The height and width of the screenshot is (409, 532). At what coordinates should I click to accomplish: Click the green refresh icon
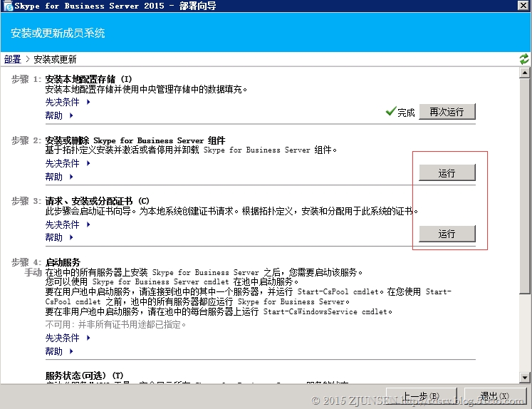pyautogui.click(x=524, y=59)
